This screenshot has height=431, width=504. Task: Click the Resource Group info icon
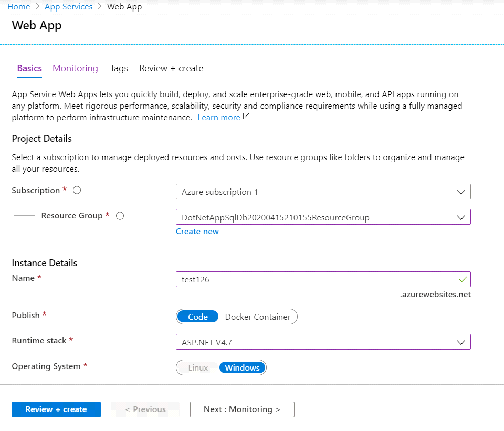pos(120,216)
